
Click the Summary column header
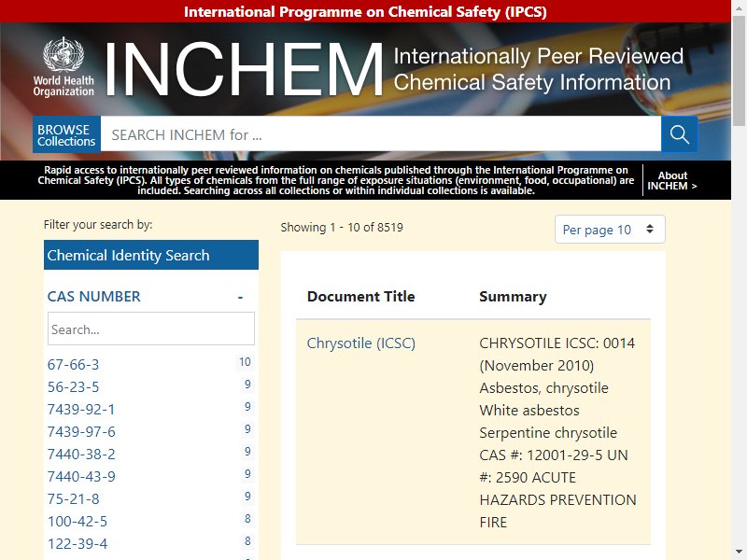click(513, 296)
